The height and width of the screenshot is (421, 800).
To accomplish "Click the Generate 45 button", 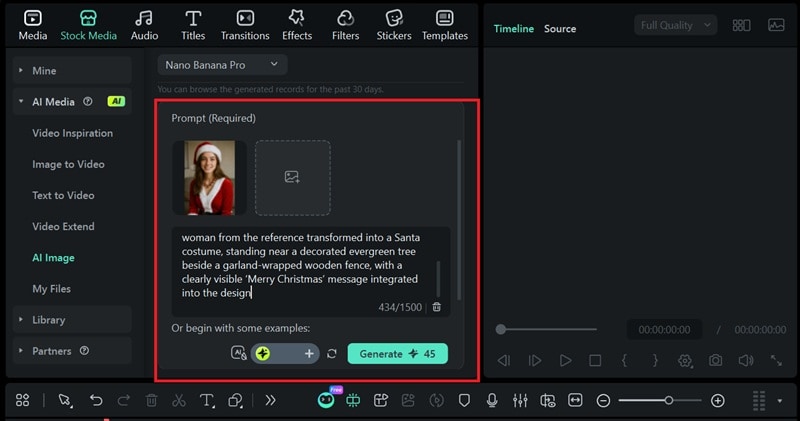I will click(397, 354).
